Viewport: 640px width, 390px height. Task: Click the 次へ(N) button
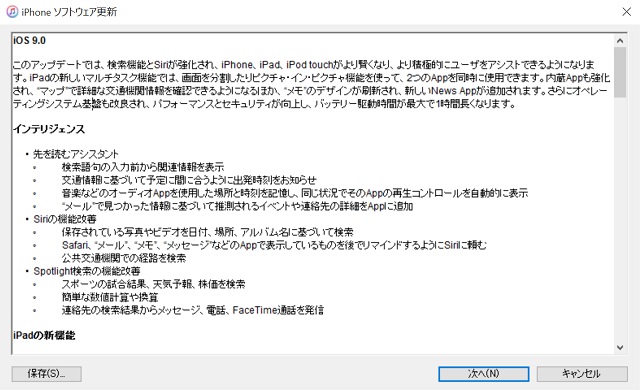click(x=484, y=374)
